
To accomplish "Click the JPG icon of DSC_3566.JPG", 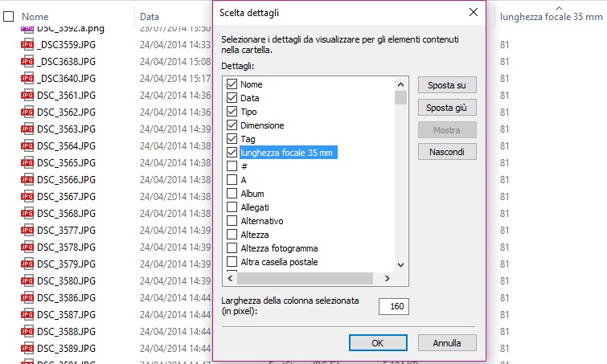I will click(x=27, y=180).
